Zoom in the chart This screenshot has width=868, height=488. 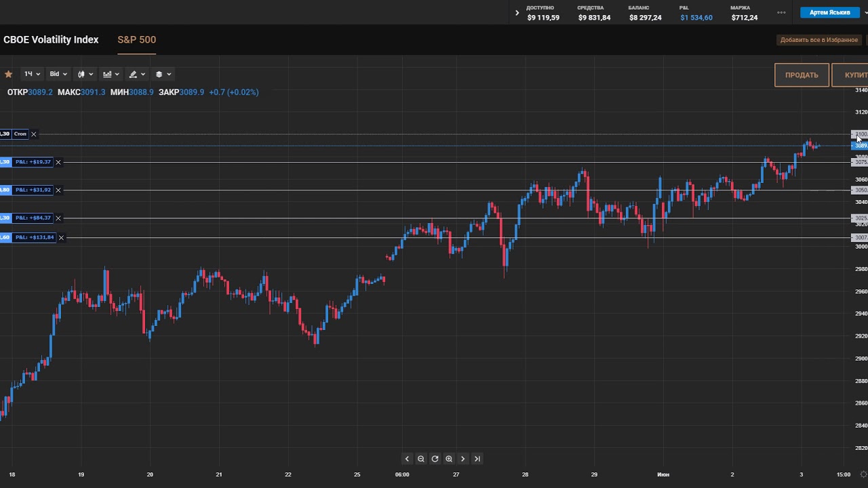click(x=449, y=459)
